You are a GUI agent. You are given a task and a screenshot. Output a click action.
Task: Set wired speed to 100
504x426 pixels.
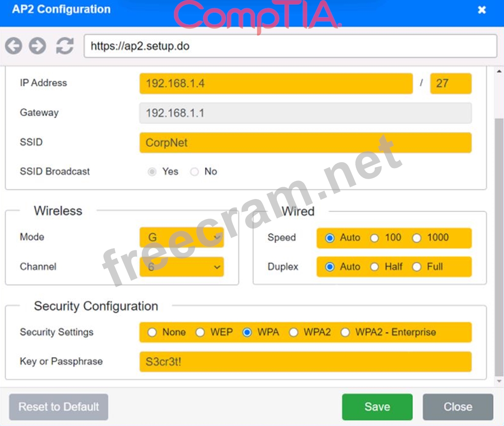pyautogui.click(x=375, y=238)
